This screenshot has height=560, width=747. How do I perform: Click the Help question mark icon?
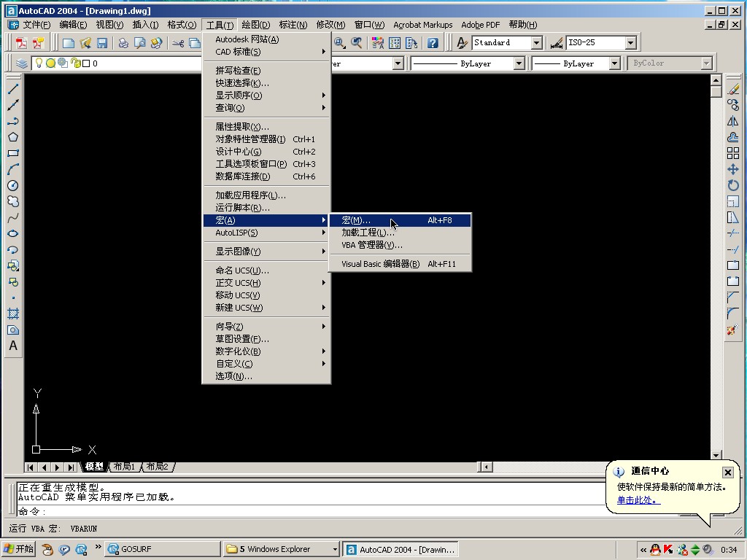pos(433,43)
